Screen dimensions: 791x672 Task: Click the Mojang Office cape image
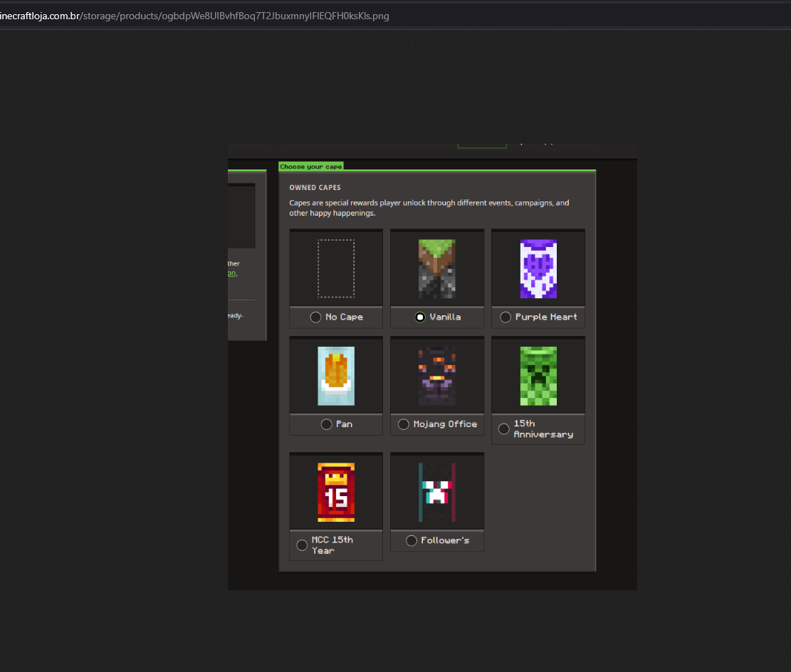tap(436, 376)
